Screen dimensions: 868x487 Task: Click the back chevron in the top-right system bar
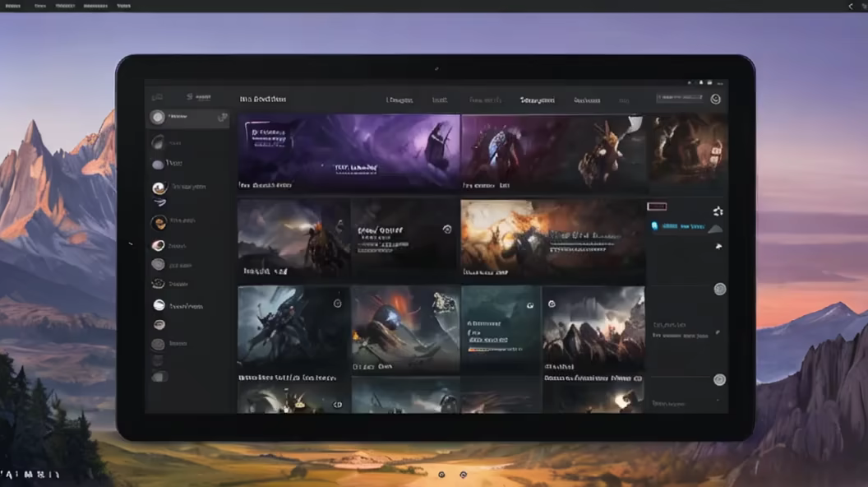click(x=850, y=6)
